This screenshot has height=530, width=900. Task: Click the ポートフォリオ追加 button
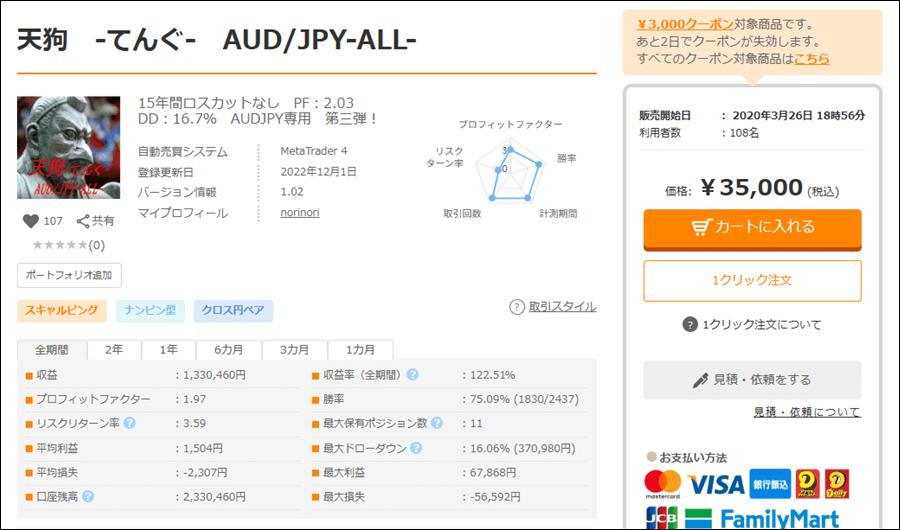tap(69, 275)
